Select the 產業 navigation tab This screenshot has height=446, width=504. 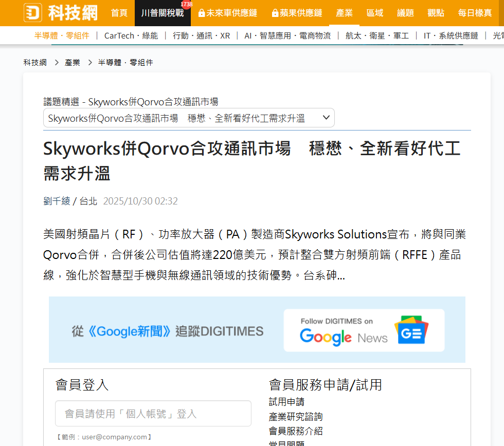[x=344, y=13]
